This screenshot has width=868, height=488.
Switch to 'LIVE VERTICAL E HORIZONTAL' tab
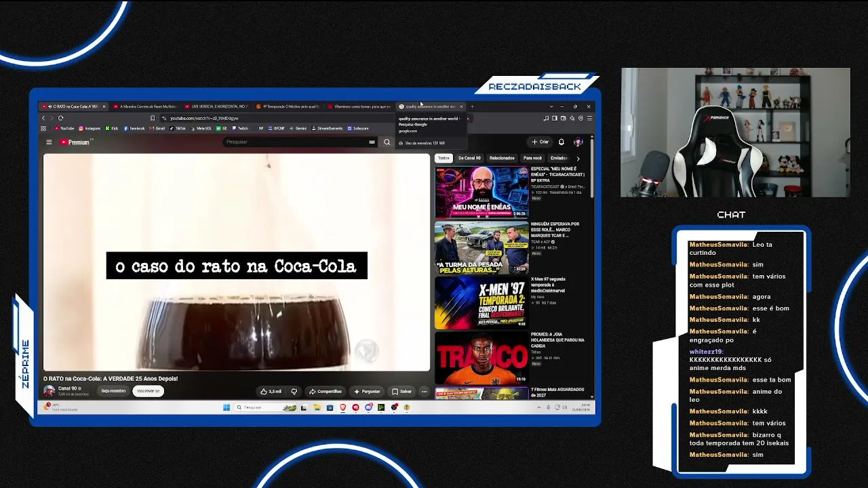click(x=217, y=106)
